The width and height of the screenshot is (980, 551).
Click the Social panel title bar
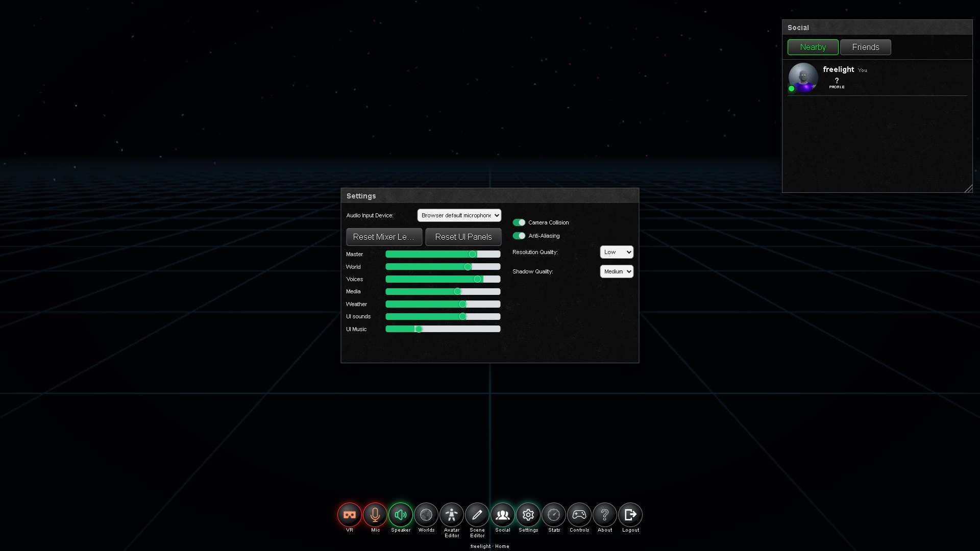click(x=877, y=28)
